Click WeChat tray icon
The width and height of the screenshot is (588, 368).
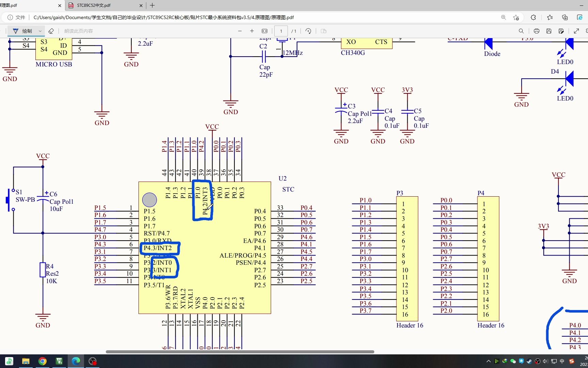(513, 361)
